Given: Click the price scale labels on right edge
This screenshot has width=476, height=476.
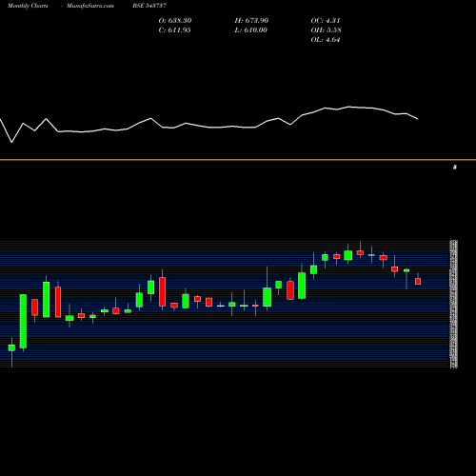Looking at the screenshot, I should pyautogui.click(x=454, y=305).
